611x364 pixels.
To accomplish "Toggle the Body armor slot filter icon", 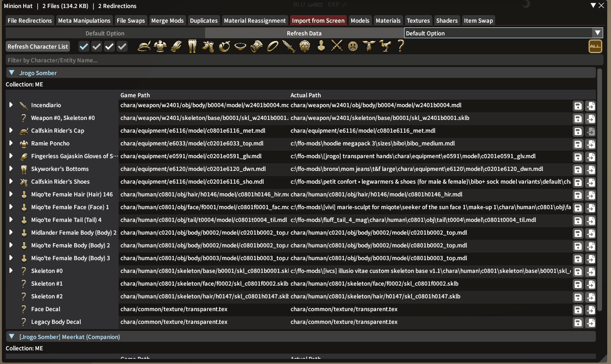I will [x=160, y=46].
